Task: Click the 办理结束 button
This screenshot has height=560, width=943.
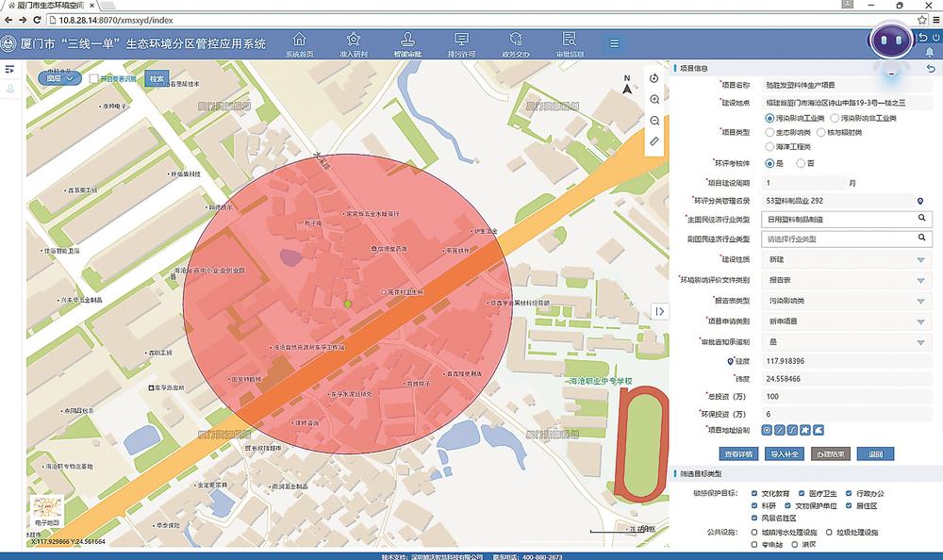Action: click(x=829, y=454)
